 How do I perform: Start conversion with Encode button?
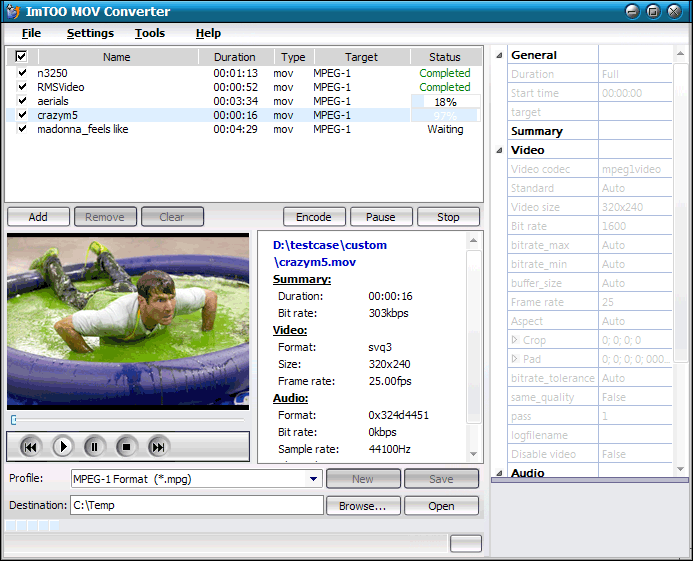[x=314, y=217]
